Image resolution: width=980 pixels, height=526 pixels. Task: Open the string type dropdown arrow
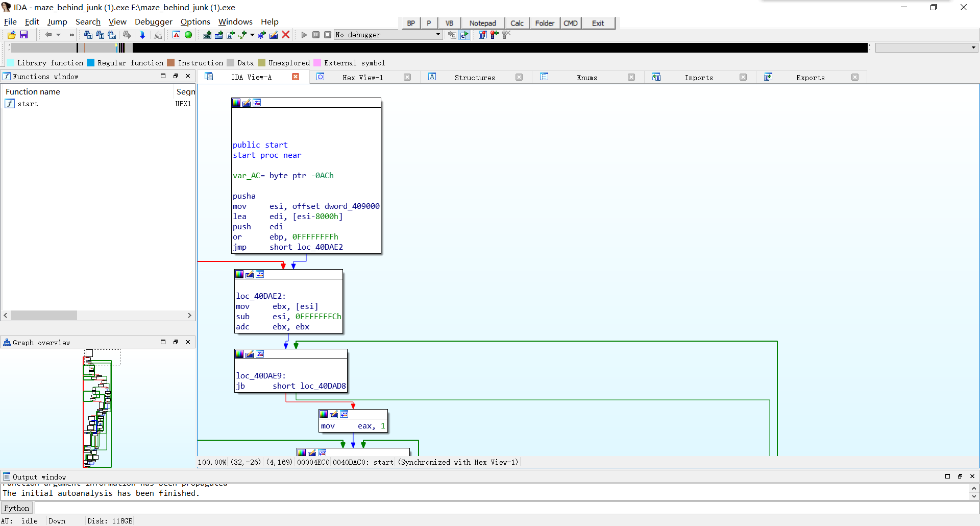[x=252, y=35]
